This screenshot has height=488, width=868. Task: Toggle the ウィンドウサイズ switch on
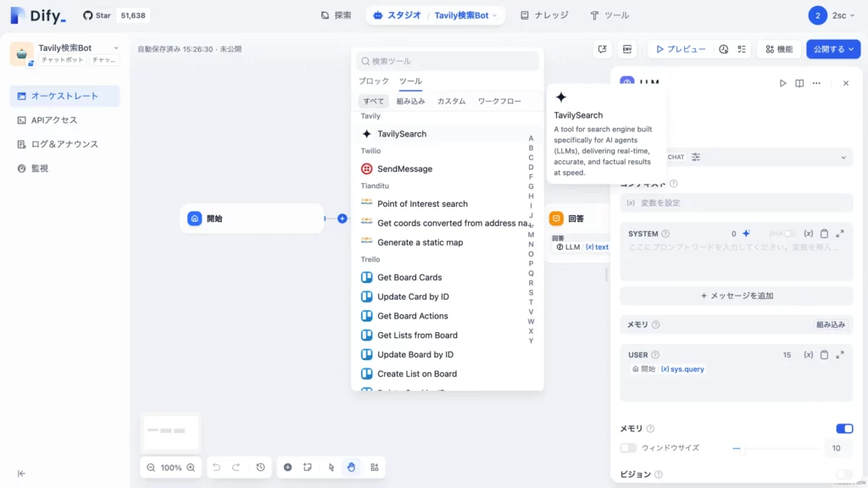[x=628, y=448]
